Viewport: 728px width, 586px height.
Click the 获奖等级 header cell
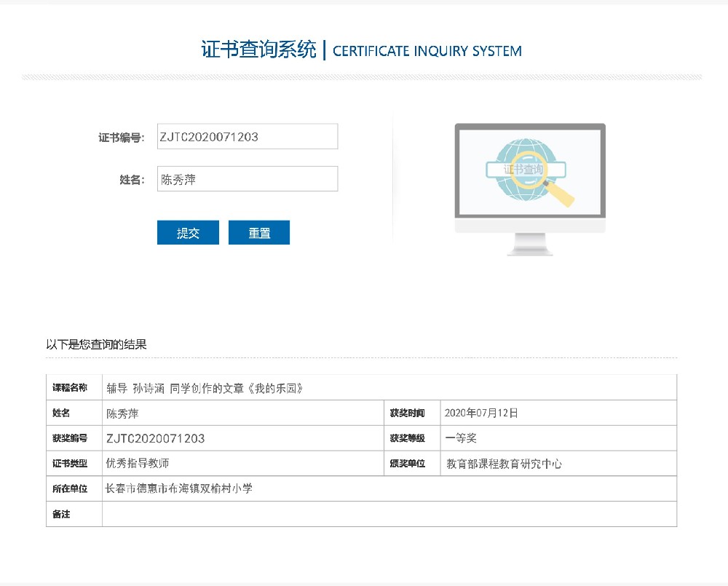tap(412, 438)
